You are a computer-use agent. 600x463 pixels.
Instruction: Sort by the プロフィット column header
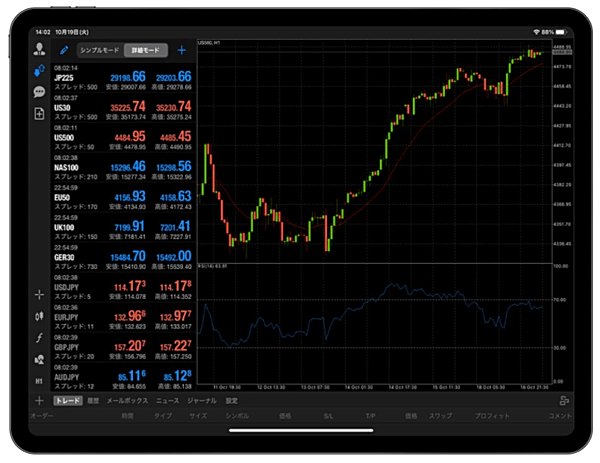tap(492, 416)
